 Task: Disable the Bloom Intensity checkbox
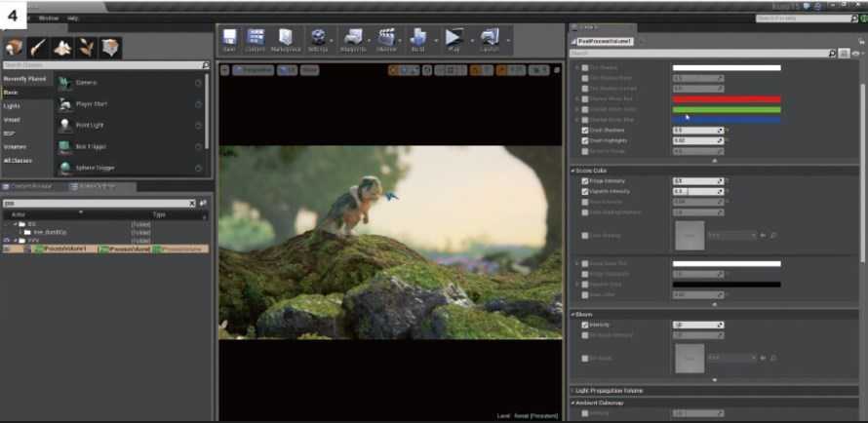585,325
